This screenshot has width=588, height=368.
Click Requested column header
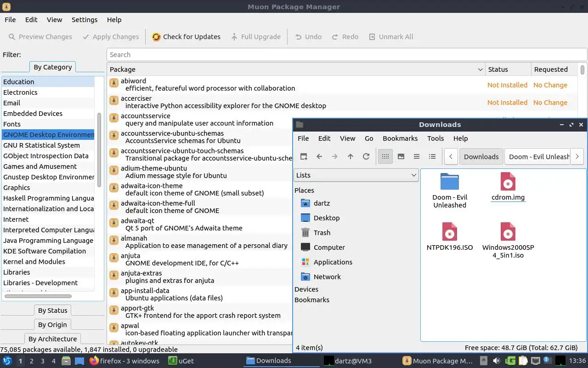tap(554, 69)
